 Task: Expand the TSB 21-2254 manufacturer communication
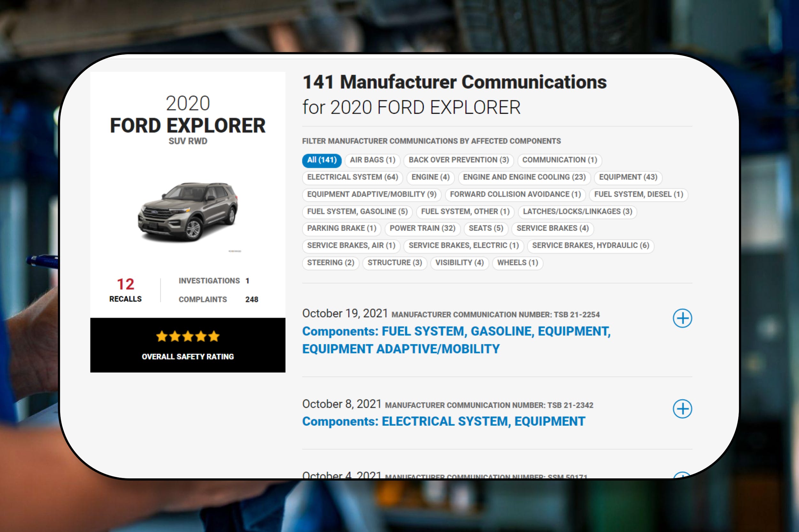click(683, 318)
